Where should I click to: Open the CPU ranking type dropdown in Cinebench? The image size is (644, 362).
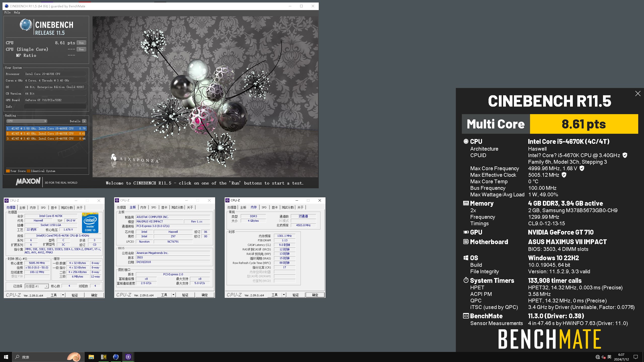(27, 121)
